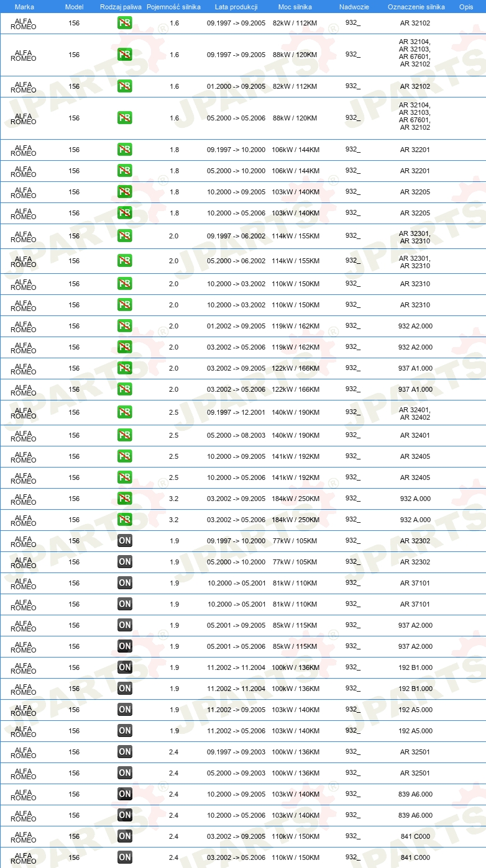The width and height of the screenshot is (486, 868).
Task: Select power 184kW / 250KM in row ending 09.2005
Action: (296, 499)
